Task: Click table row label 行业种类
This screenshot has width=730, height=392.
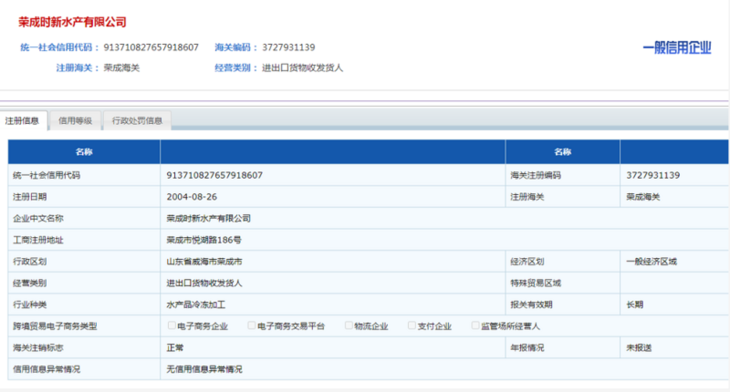Action: click(x=30, y=305)
